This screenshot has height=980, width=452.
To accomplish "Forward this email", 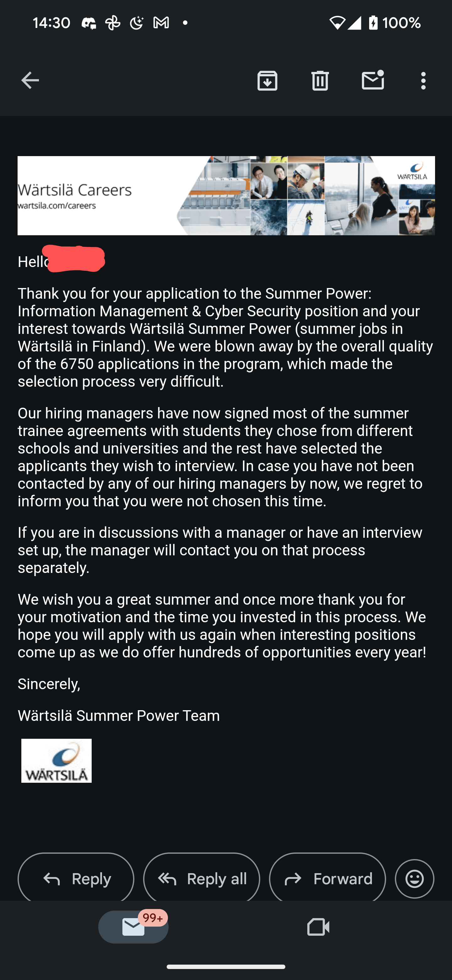I will [327, 879].
